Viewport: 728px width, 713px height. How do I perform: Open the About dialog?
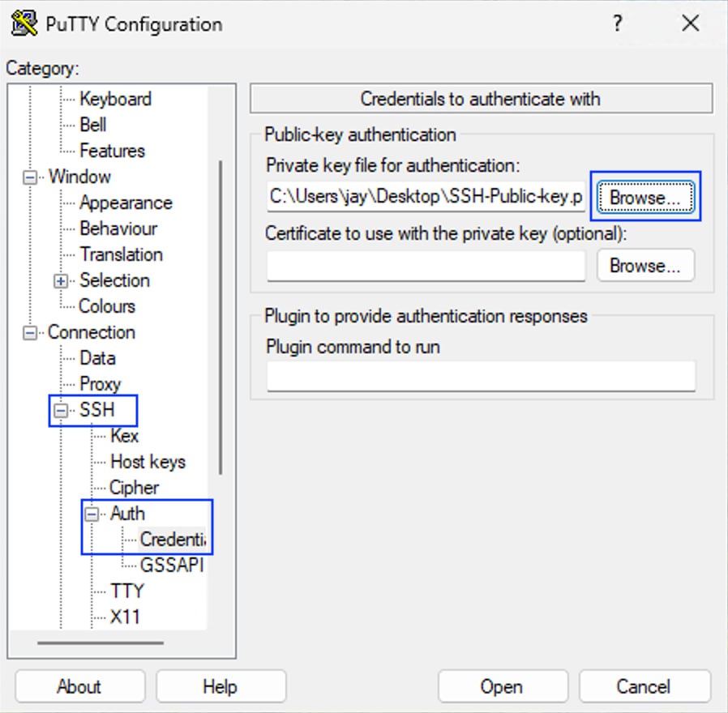pyautogui.click(x=79, y=685)
